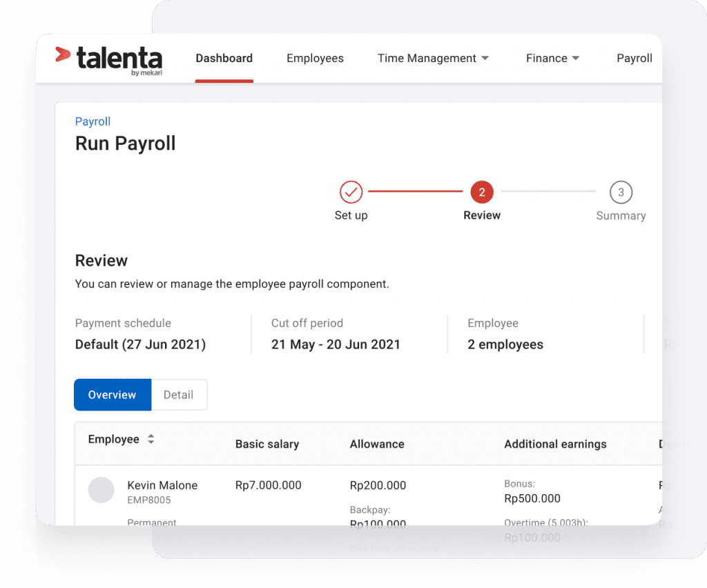Viewport: 707px width, 588px height.
Task: Click the Summary step circle labeled 3
Action: 620,192
